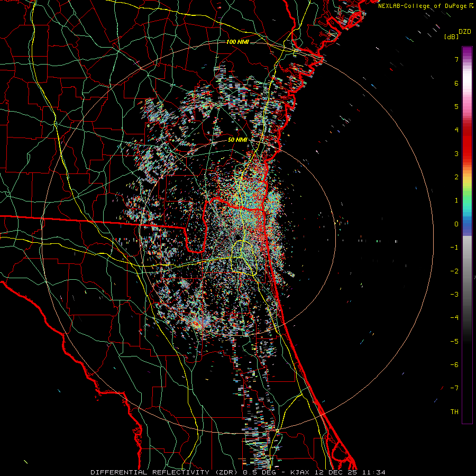Viewport: 476px width, 476px height.
Task: Click the legend value -1
Action: (454, 248)
